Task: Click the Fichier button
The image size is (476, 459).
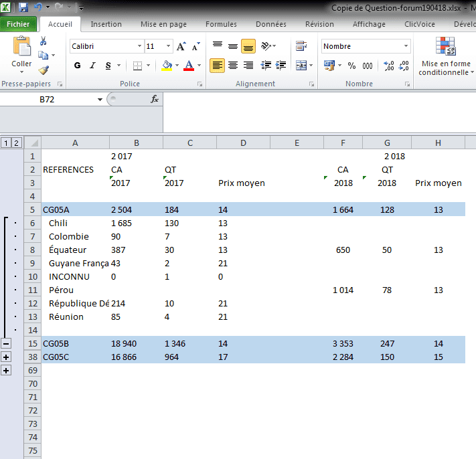Action: [18, 24]
